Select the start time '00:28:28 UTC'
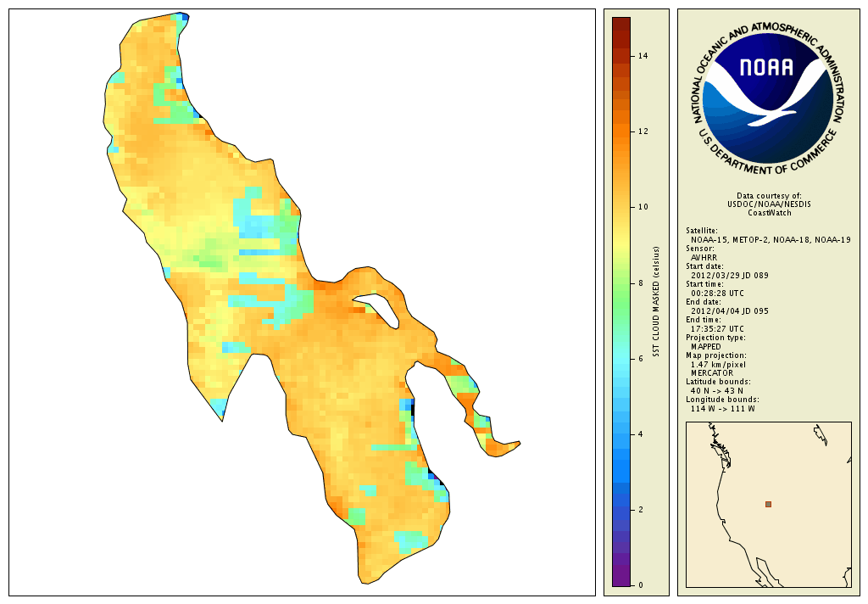The height and width of the screenshot is (604, 868). pos(717,294)
